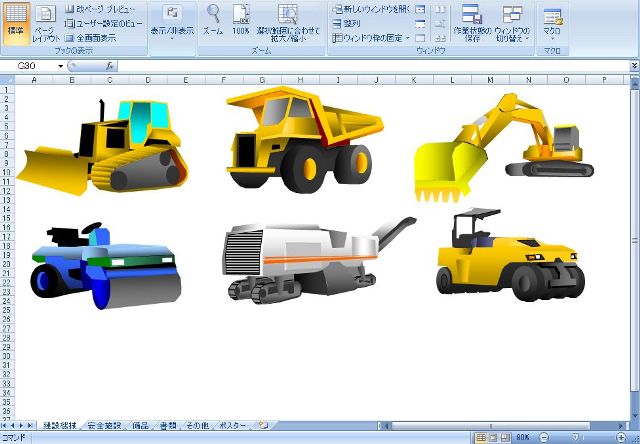Select column A header
Screen dimensions: 640x444
click(x=34, y=80)
